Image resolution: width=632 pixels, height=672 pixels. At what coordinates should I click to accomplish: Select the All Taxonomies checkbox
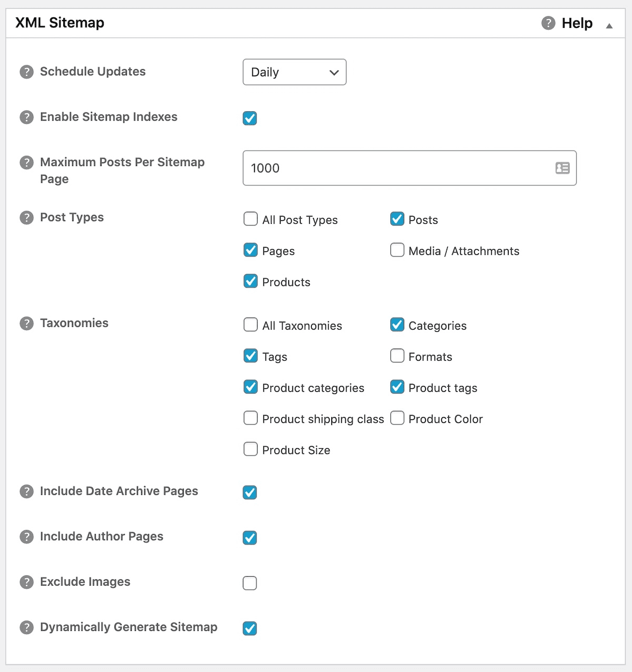(251, 324)
